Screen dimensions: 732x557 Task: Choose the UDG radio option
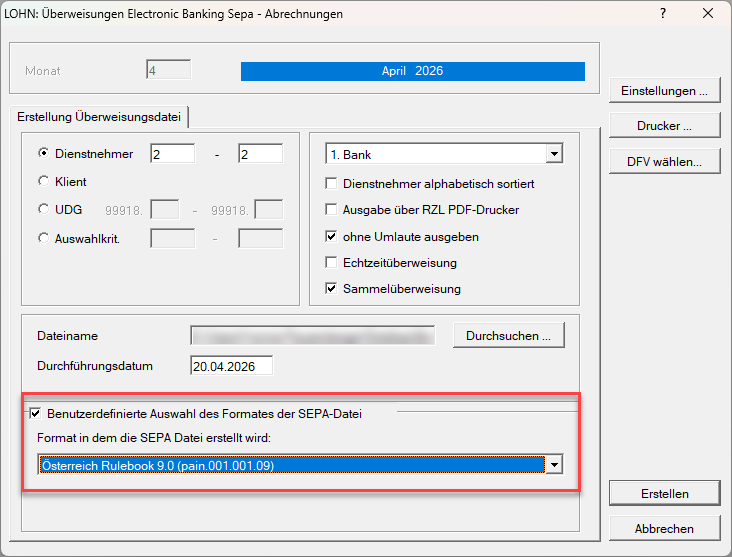click(43, 210)
